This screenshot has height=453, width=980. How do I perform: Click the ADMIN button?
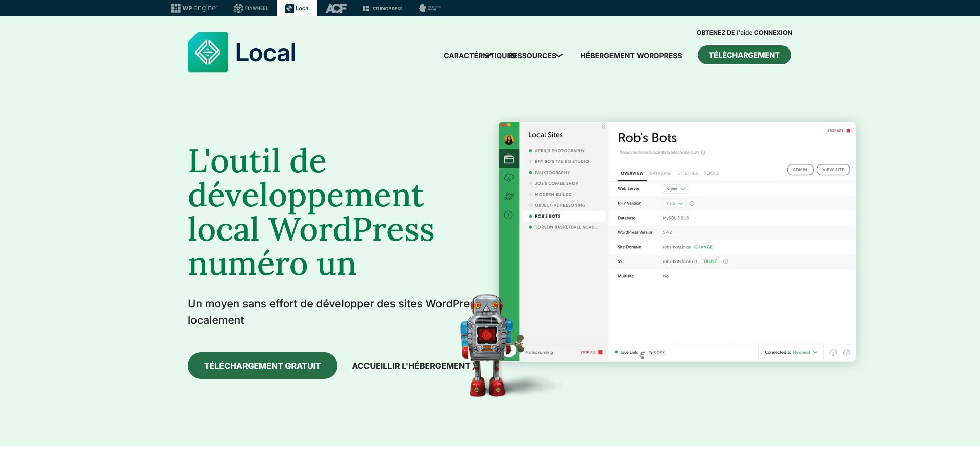pyautogui.click(x=800, y=170)
